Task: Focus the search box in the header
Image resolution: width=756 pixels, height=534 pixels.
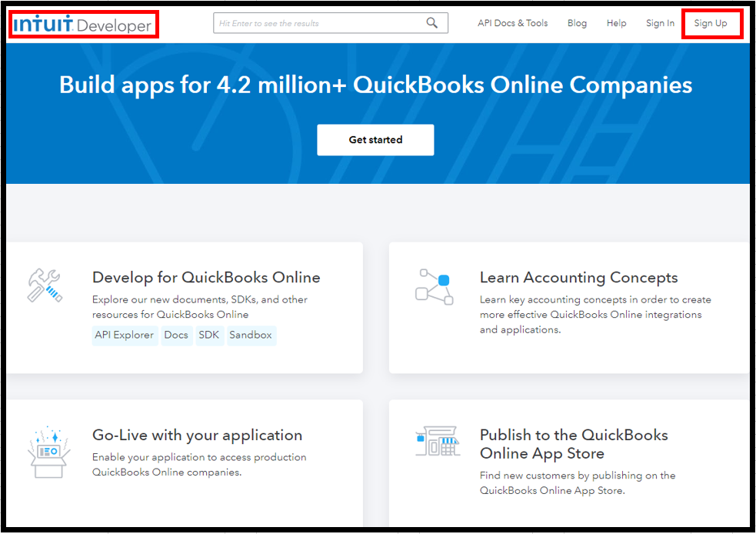Action: pyautogui.click(x=331, y=22)
